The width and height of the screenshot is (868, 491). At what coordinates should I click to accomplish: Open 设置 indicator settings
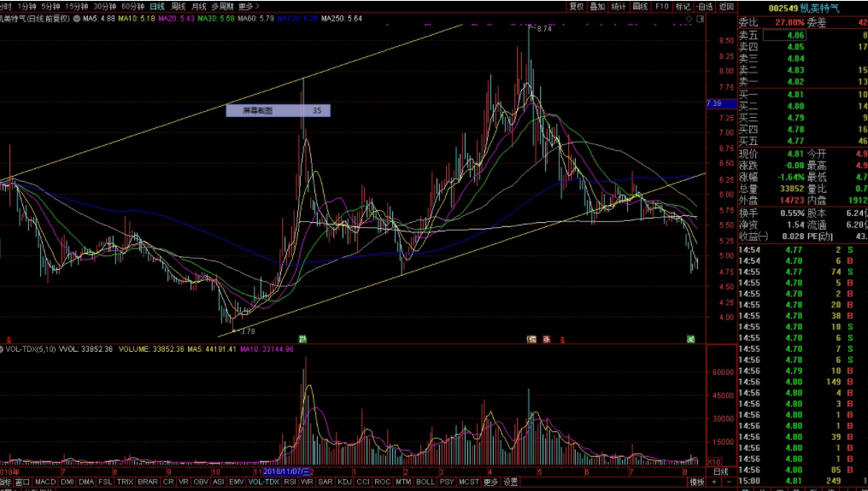510,482
